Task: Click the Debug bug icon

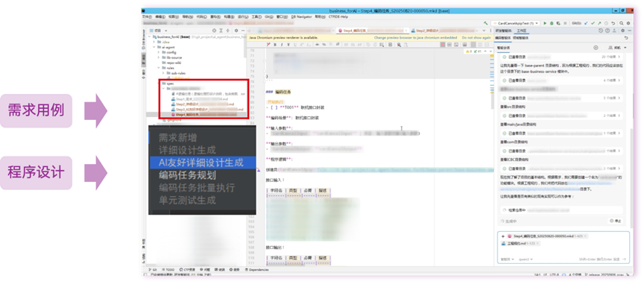Action: 552,23
